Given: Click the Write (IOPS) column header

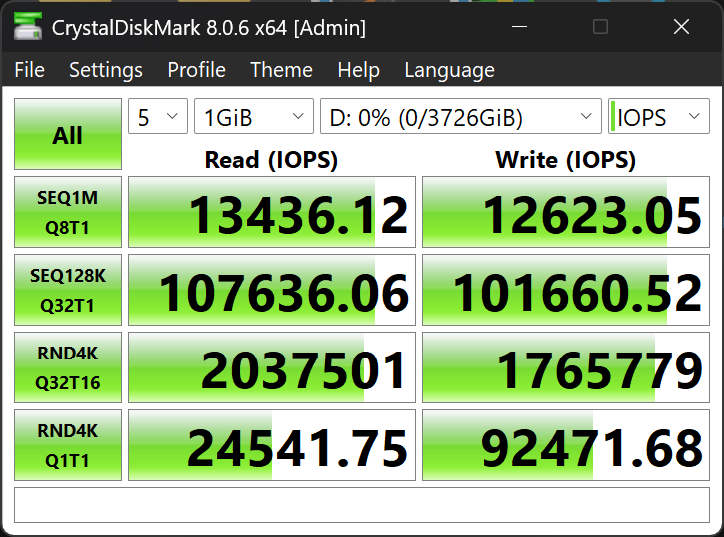Looking at the screenshot, I should (x=566, y=160).
